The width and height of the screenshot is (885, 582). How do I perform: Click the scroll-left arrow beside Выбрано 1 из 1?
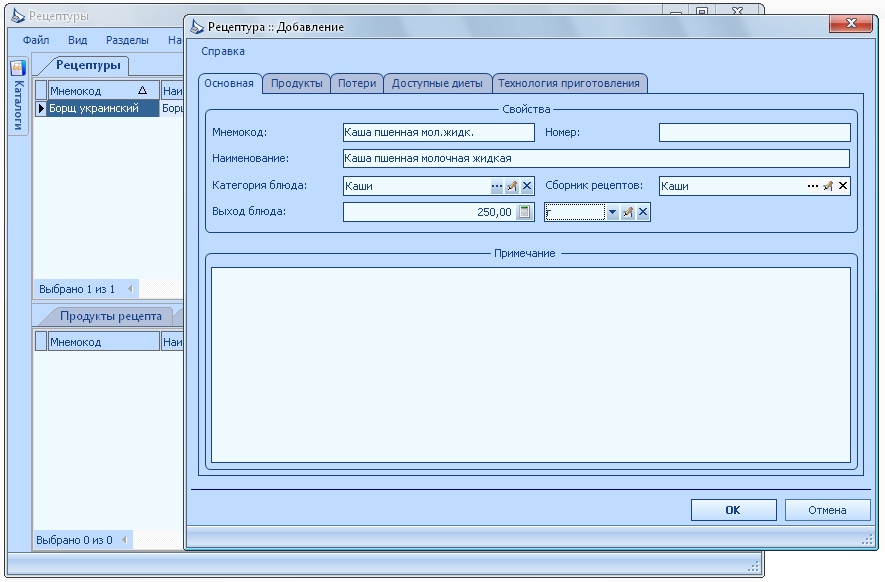(x=130, y=289)
